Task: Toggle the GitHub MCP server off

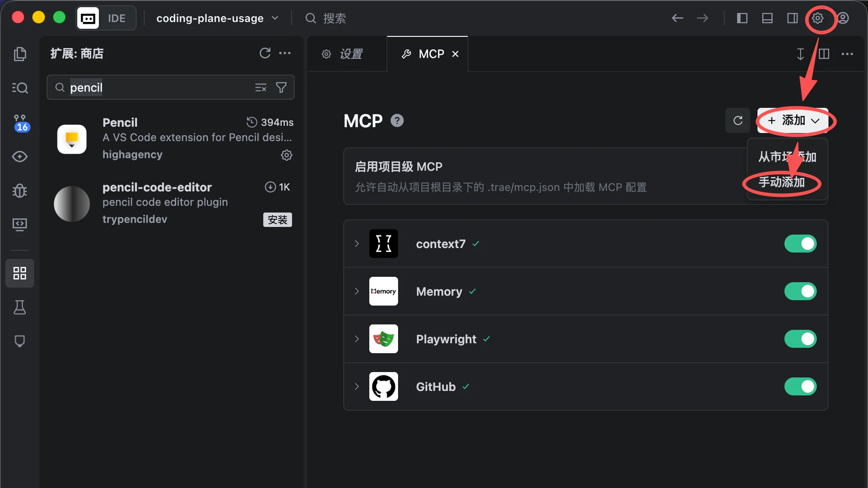Action: pyautogui.click(x=800, y=386)
